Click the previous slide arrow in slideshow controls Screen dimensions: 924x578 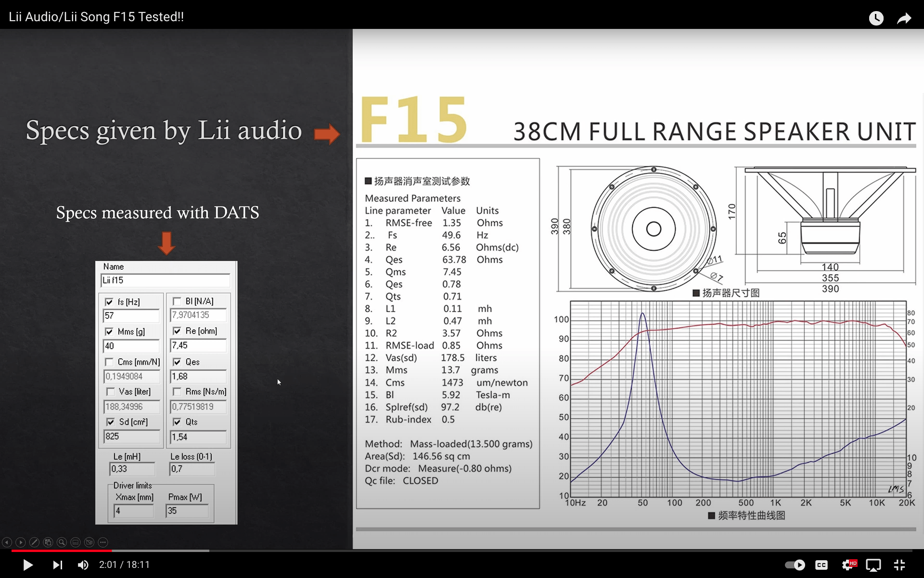(7, 542)
